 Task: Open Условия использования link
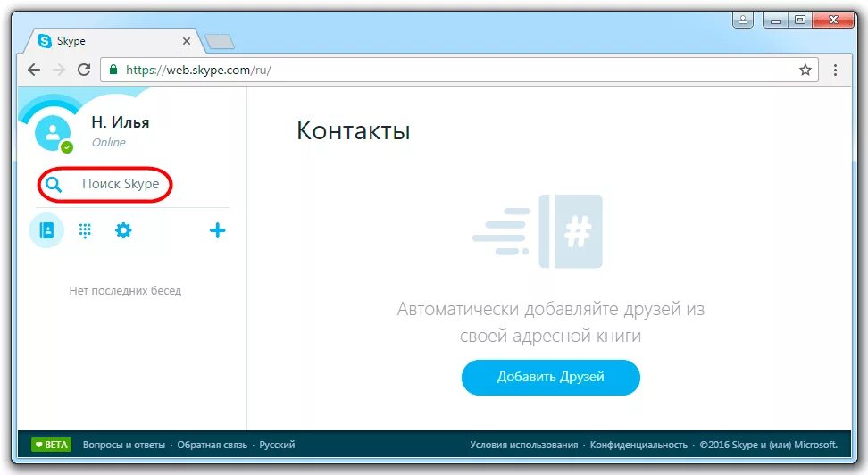[523, 445]
